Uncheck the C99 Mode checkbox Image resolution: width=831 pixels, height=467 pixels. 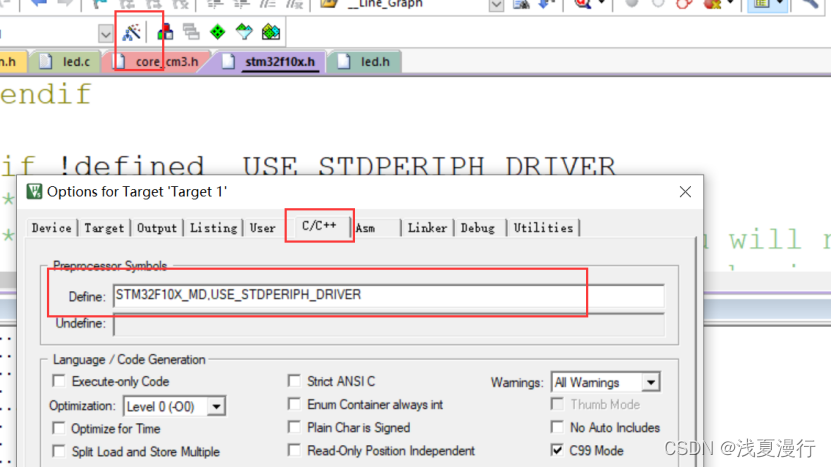point(557,450)
